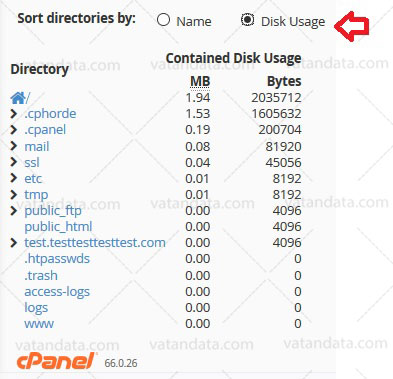Expand the mail directory chevron
Screen dimensions: 393x379
point(13,146)
